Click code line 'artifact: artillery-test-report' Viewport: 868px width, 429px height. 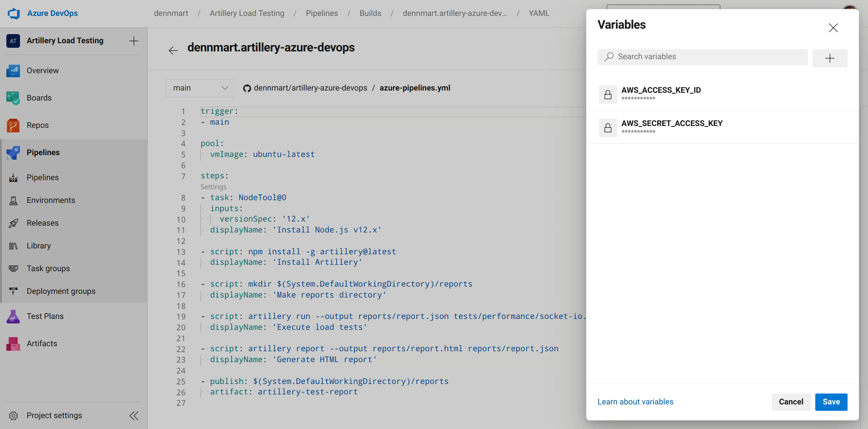284,392
